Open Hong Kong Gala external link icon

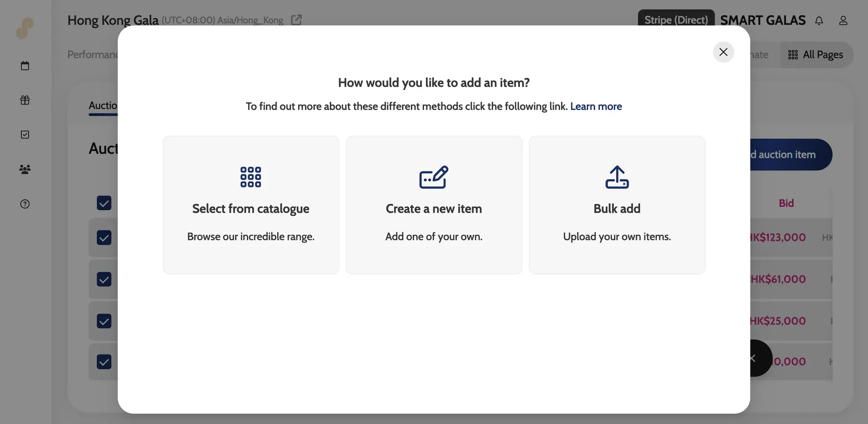point(296,20)
